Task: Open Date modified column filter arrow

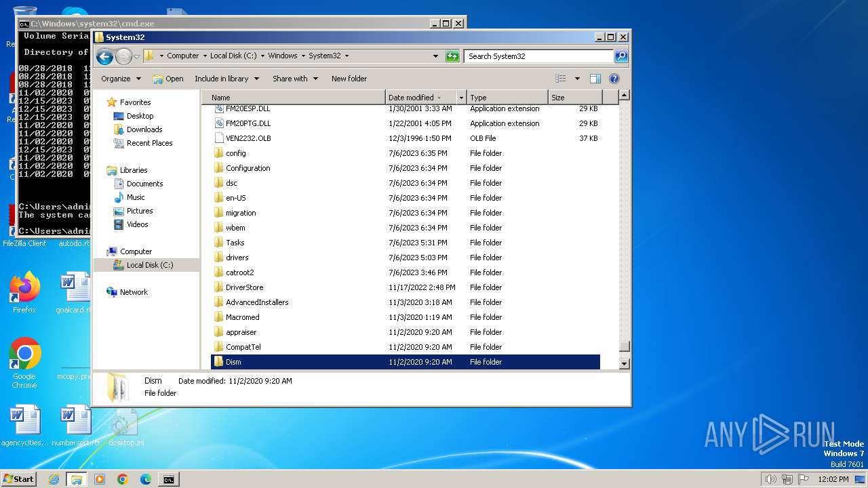Action: (x=461, y=98)
